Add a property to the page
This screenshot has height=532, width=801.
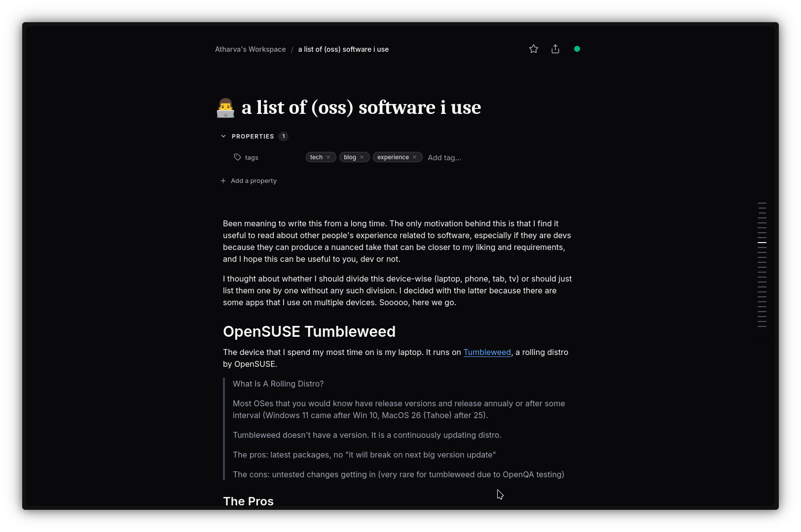click(249, 181)
